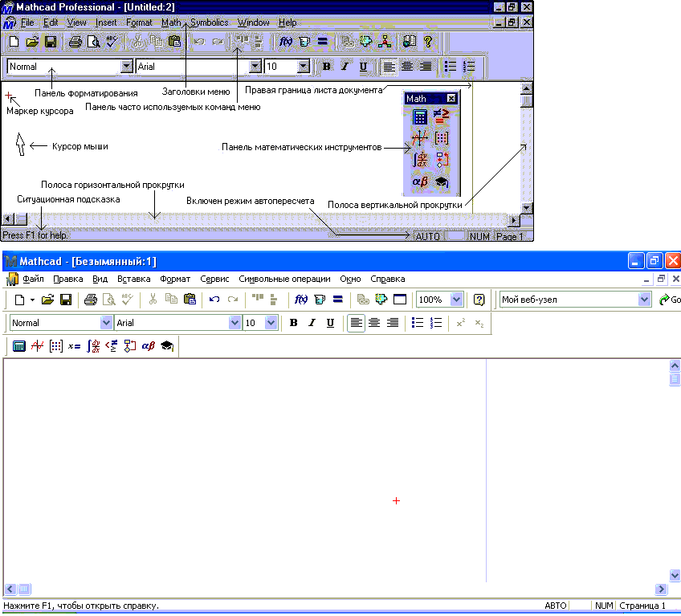681x616 pixels.
Task: Open Calculator palette in floating Math panel
Action: tap(419, 116)
